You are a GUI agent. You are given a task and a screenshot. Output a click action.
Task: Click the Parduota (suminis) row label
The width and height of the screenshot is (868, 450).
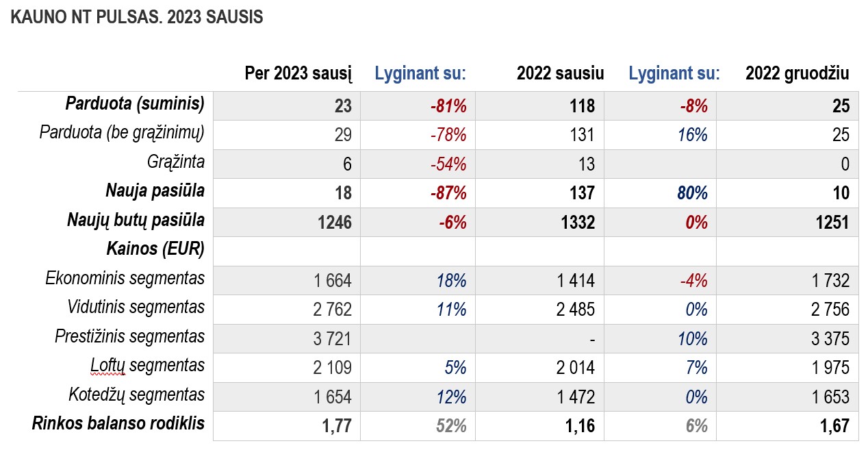pyautogui.click(x=135, y=104)
